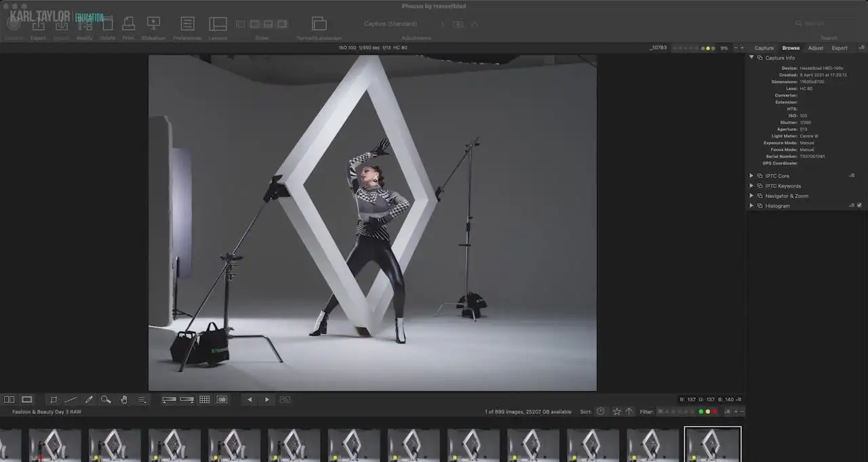Click the Fashion & Beauty Day 3 RAW folder label
This screenshot has width=868, height=462.
pyautogui.click(x=47, y=412)
